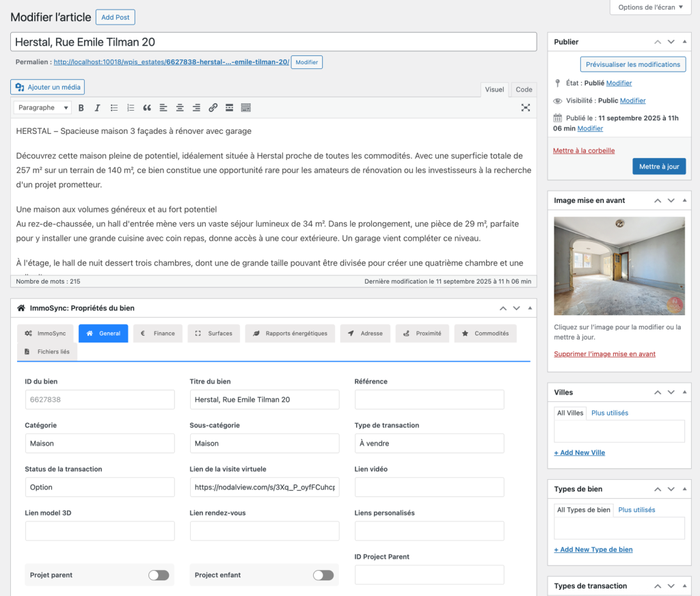The width and height of the screenshot is (700, 596).
Task: Toggle the toolbar kitchen sink
Action: (x=246, y=107)
